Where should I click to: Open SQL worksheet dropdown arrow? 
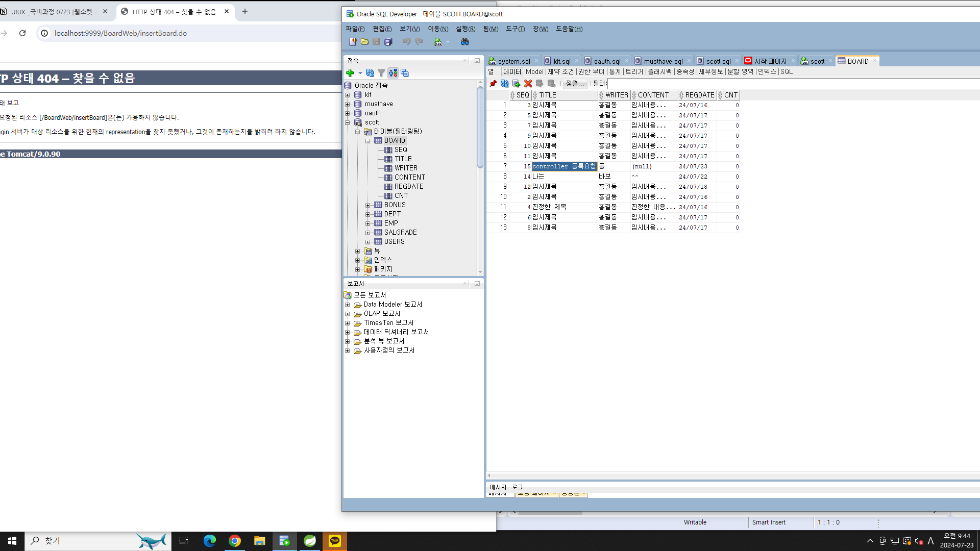click(448, 42)
